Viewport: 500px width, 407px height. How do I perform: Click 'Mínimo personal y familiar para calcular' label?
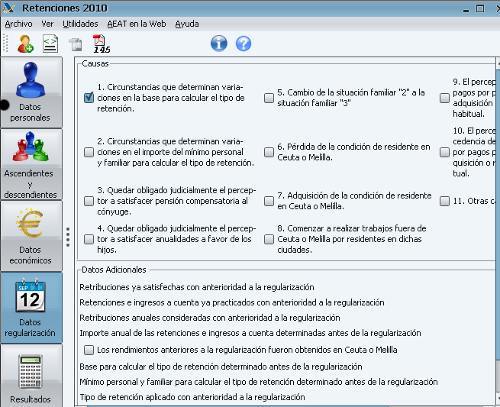259,382
